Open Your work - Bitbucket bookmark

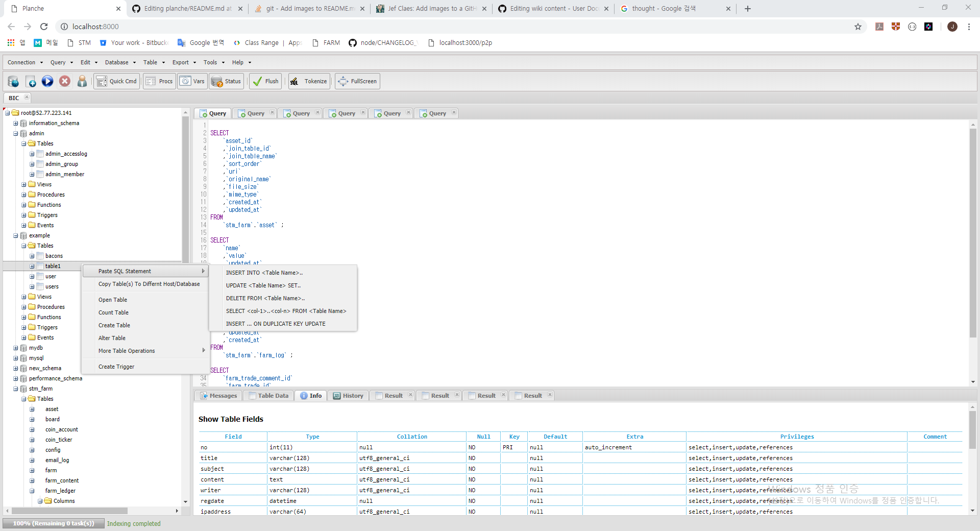[x=134, y=42]
